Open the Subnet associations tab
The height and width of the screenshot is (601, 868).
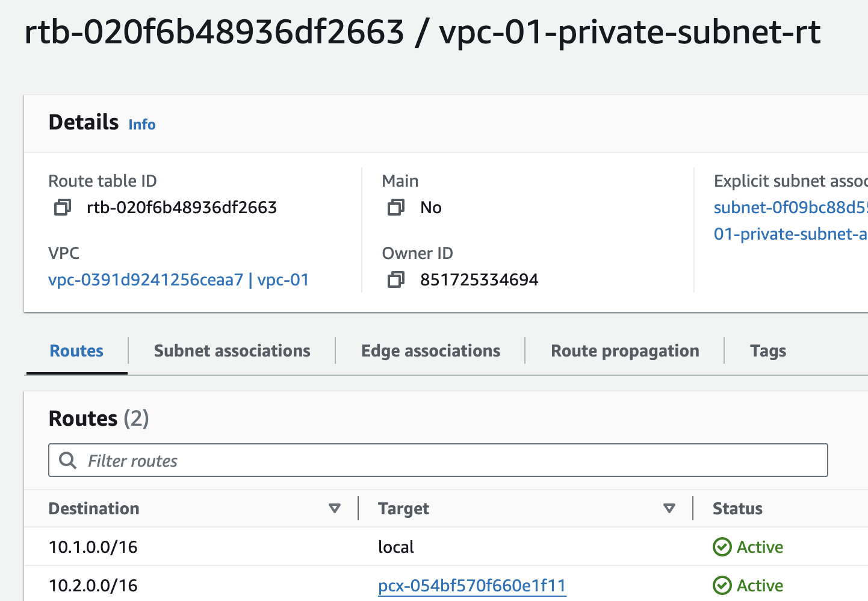coord(232,351)
